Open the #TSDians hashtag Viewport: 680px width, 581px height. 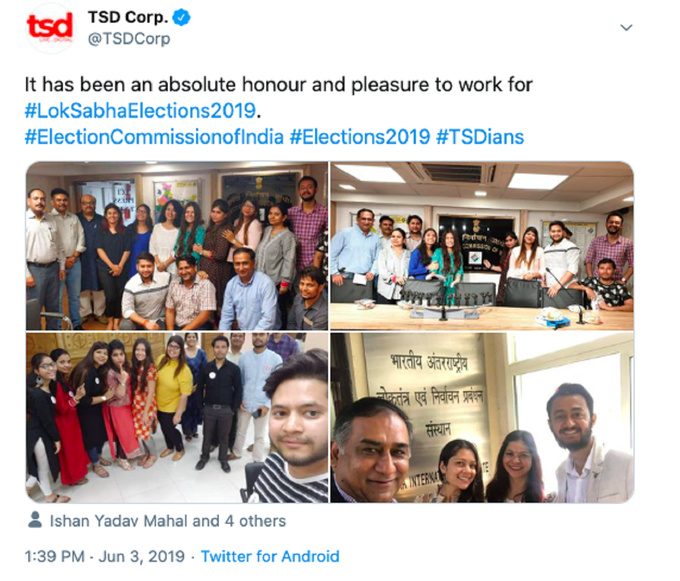[480, 137]
